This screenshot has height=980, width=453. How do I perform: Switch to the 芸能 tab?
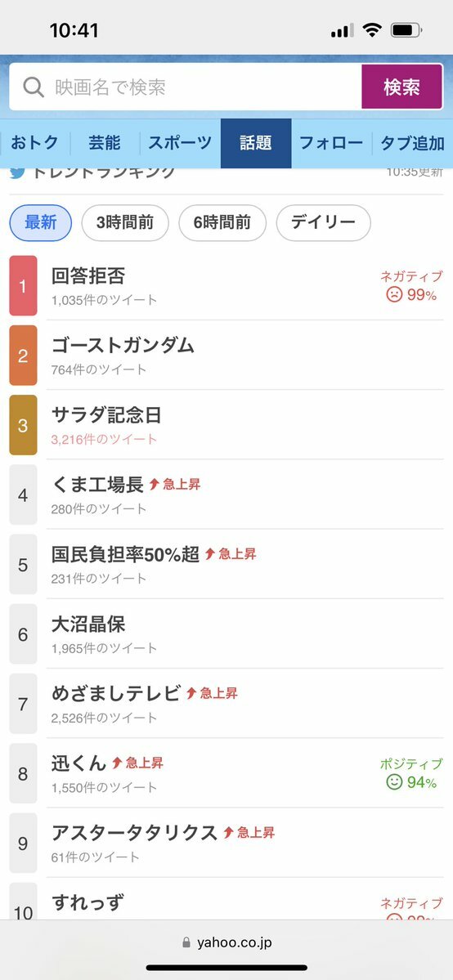click(x=105, y=143)
